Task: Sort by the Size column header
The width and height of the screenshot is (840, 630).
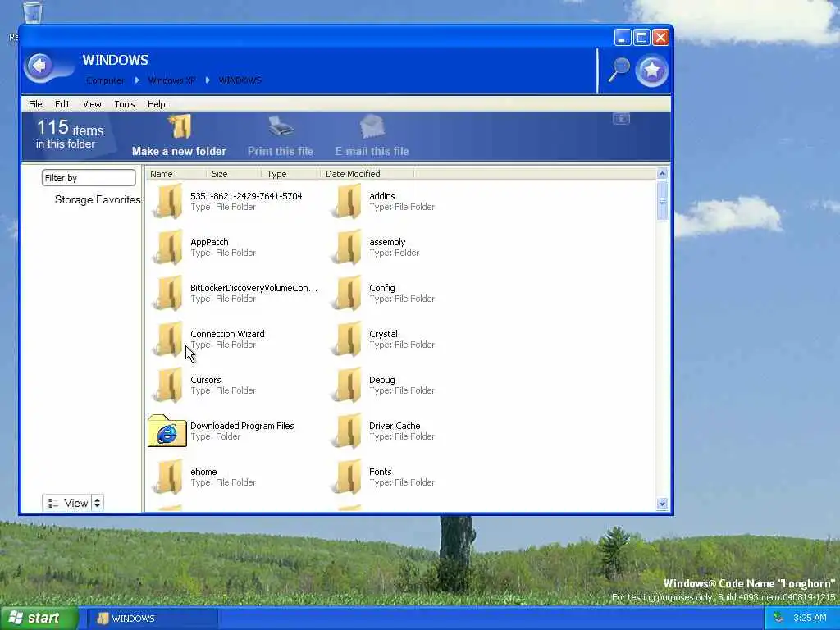Action: (x=234, y=174)
